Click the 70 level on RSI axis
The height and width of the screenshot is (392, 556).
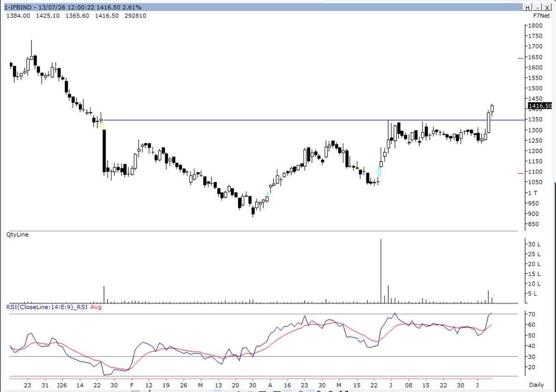532,314
